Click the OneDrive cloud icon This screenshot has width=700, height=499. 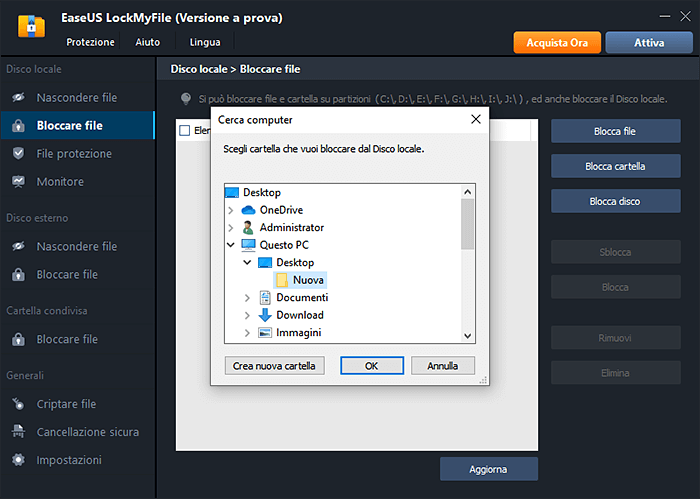248,210
